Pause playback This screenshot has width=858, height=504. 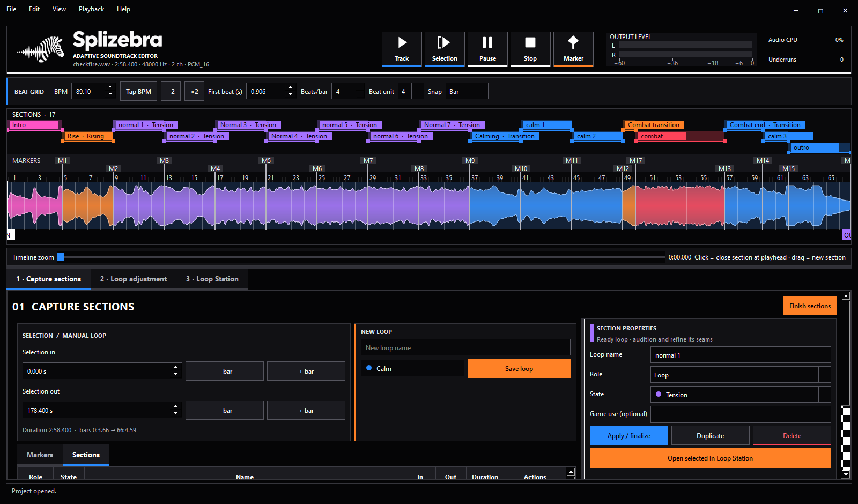487,49
